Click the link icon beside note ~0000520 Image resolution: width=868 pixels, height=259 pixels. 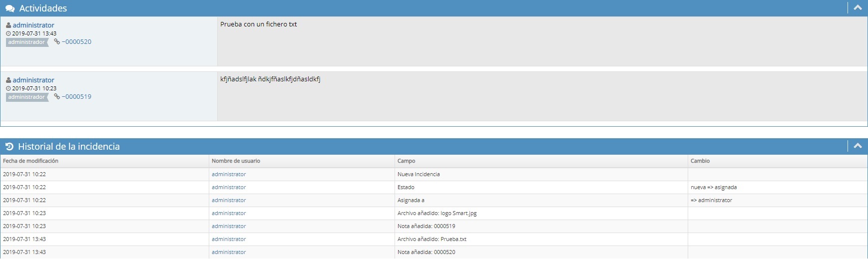click(x=57, y=42)
